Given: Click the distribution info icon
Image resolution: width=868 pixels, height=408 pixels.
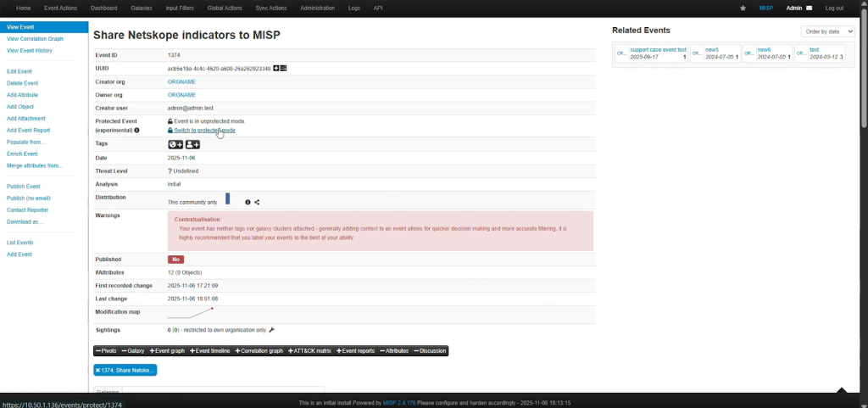Looking at the screenshot, I should (x=248, y=203).
